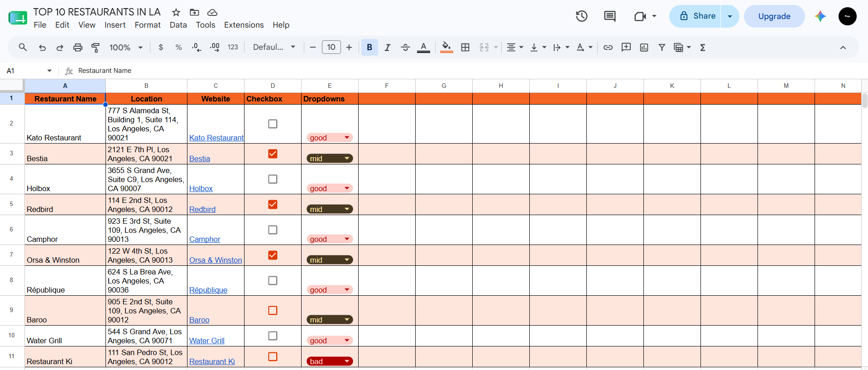Tick the Camphor checkbox
This screenshot has width=868, height=370.
click(x=273, y=230)
